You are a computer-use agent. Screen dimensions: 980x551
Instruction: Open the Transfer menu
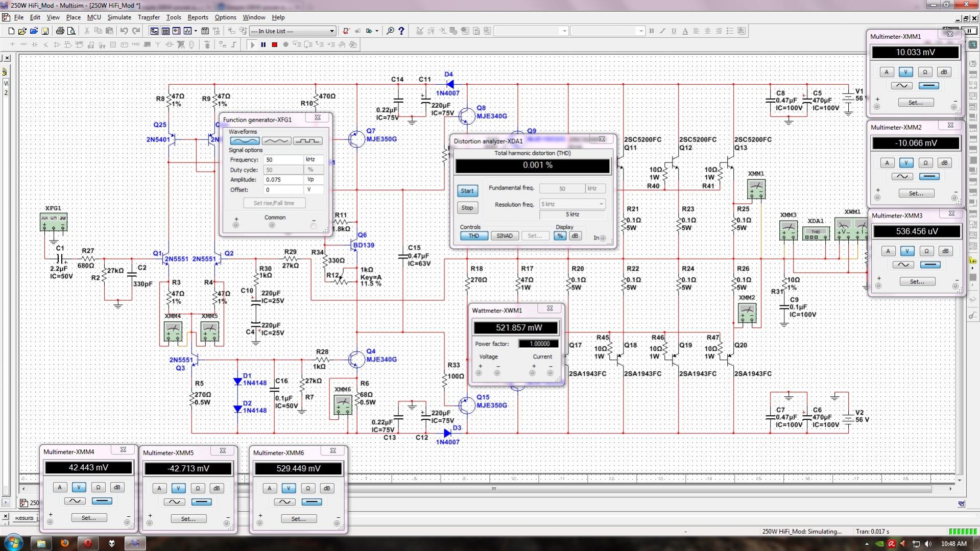click(149, 17)
